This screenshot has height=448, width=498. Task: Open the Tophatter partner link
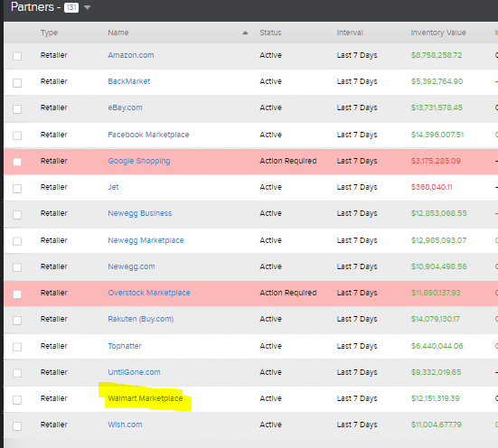125,346
